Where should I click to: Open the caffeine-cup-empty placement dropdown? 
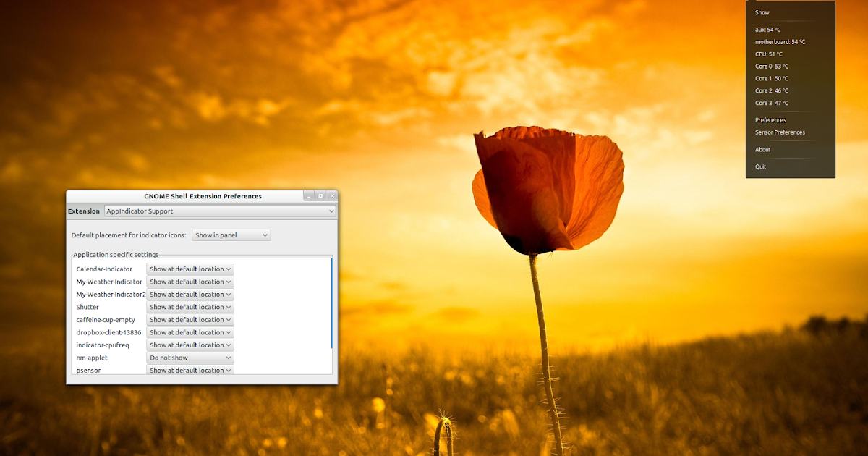(x=190, y=319)
